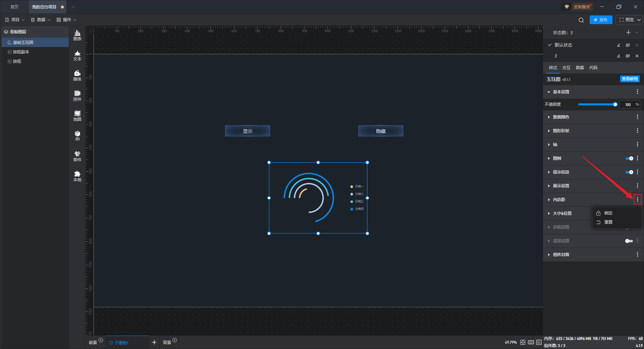Open 轴 more options menu
The width and height of the screenshot is (644, 349).
637,144
